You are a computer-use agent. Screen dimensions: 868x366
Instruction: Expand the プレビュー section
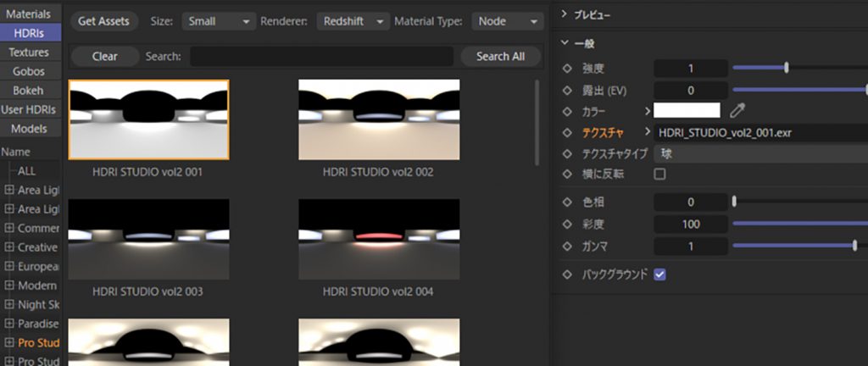pos(565,15)
